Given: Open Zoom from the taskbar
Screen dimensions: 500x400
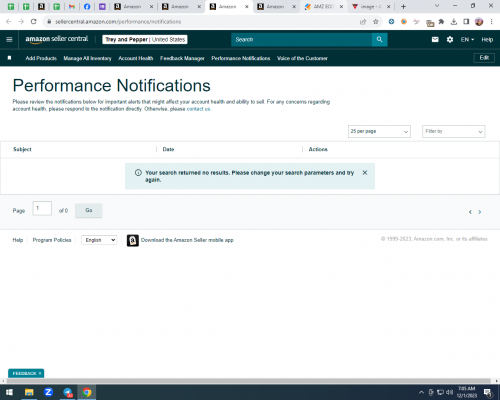Looking at the screenshot, I should click(x=48, y=392).
